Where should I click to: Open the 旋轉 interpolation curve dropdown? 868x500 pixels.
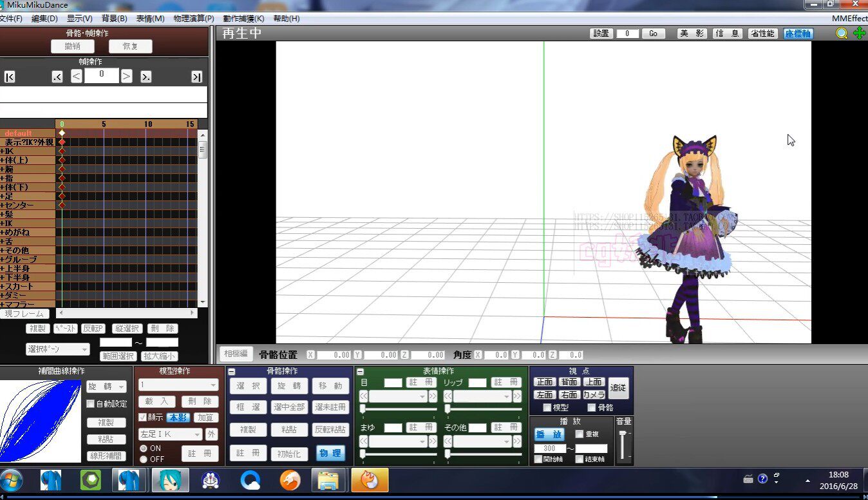[x=106, y=387]
